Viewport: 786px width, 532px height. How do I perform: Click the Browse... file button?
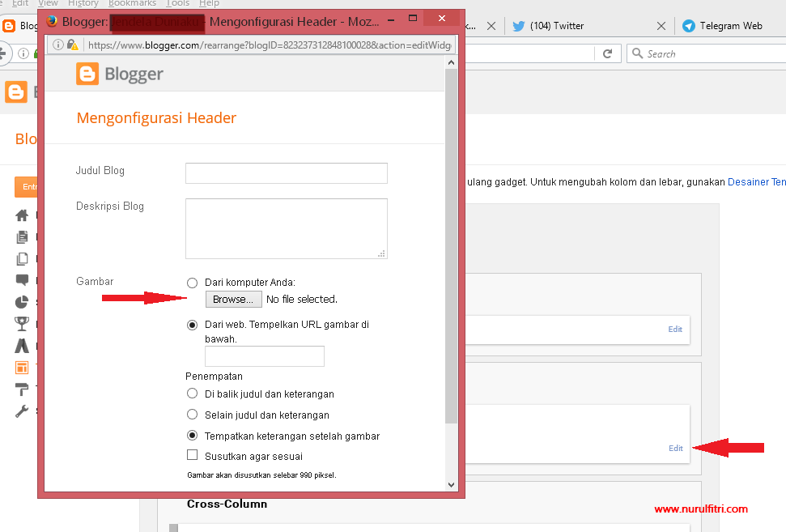233,300
